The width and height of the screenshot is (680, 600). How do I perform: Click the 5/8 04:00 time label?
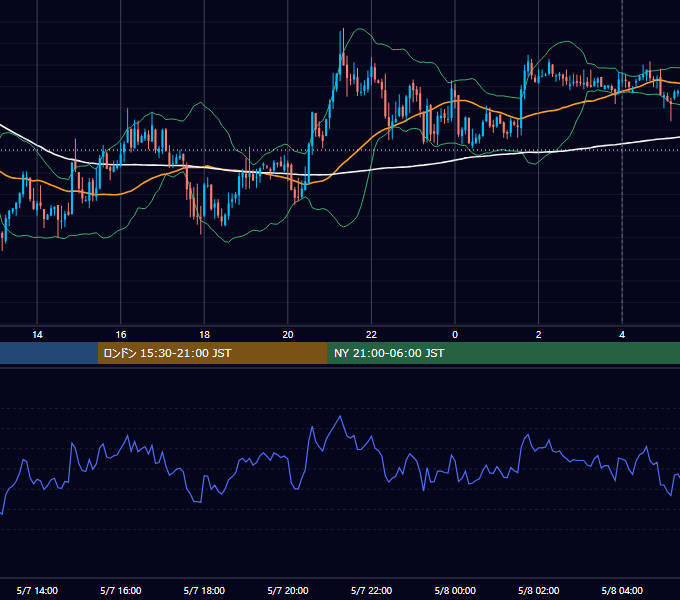point(622,590)
